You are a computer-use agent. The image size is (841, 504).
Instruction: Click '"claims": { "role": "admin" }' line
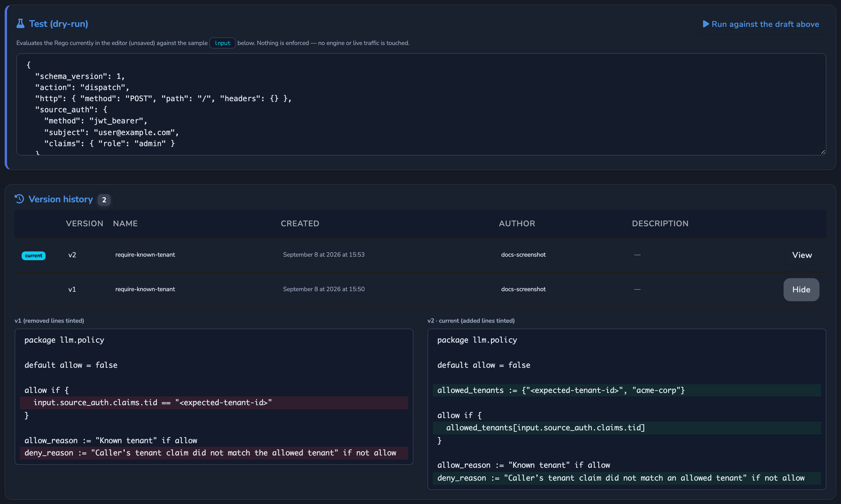pyautogui.click(x=109, y=144)
